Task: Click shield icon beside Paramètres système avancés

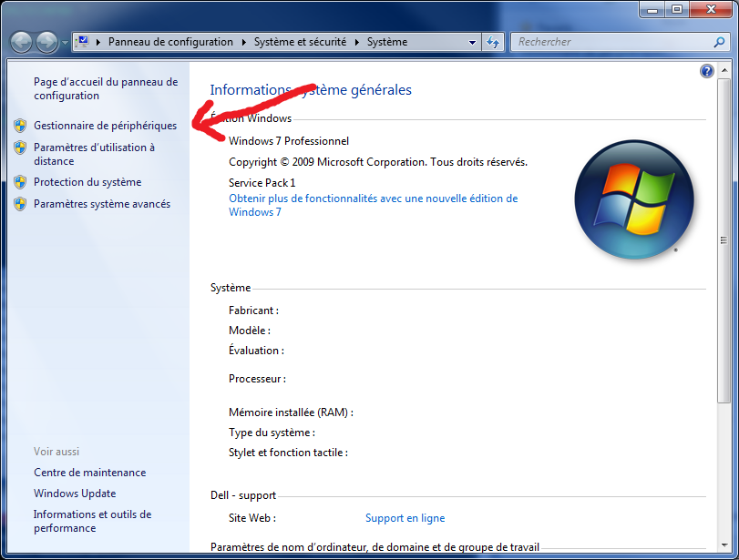Action: pyautogui.click(x=20, y=204)
